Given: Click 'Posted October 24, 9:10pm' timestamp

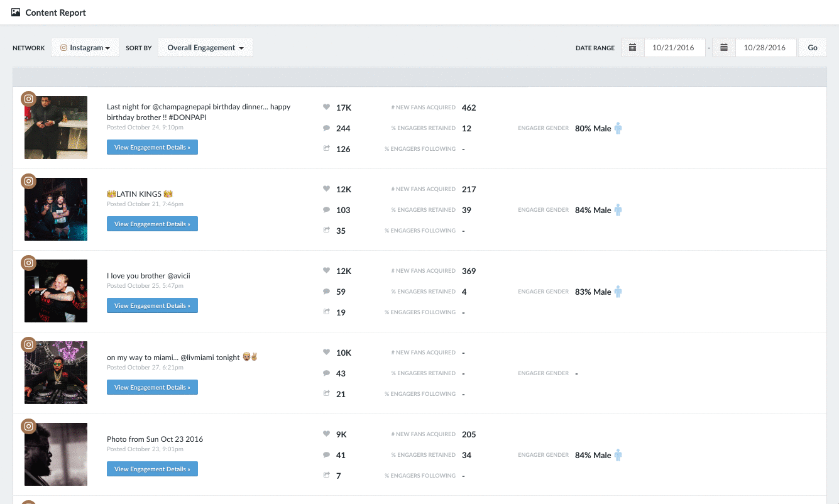Looking at the screenshot, I should 145,128.
